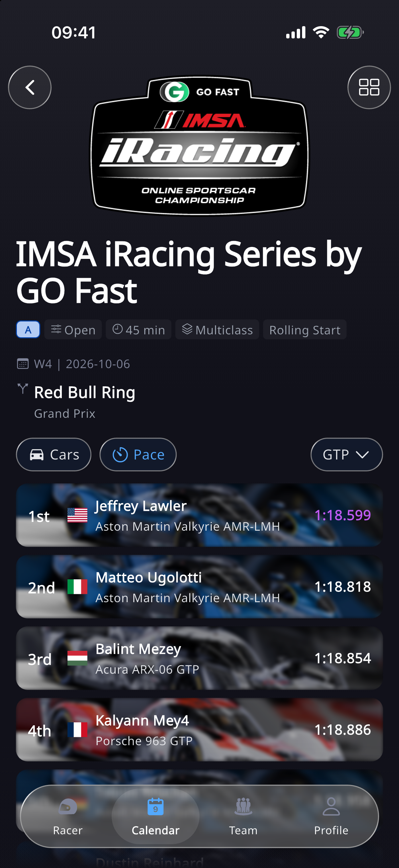Image resolution: width=399 pixels, height=868 pixels.
Task: Open the grid view icon
Action: click(x=369, y=87)
